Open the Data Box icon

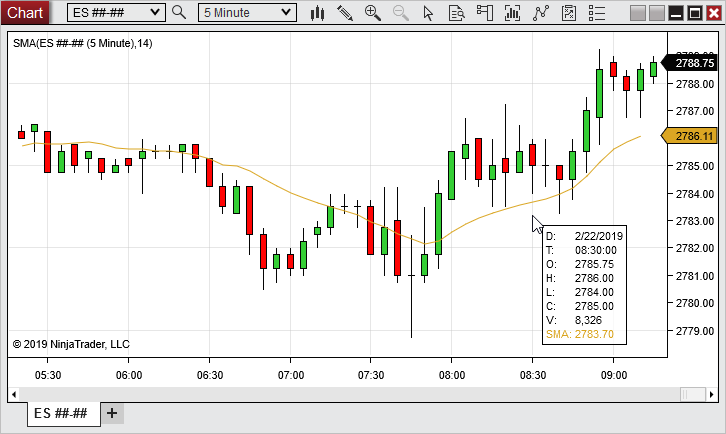(x=457, y=13)
